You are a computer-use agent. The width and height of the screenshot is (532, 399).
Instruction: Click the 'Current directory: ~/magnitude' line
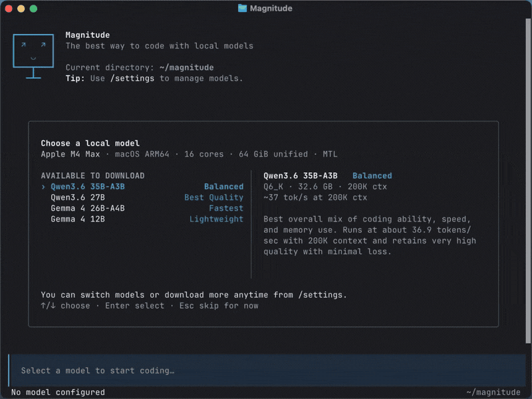[x=140, y=68]
